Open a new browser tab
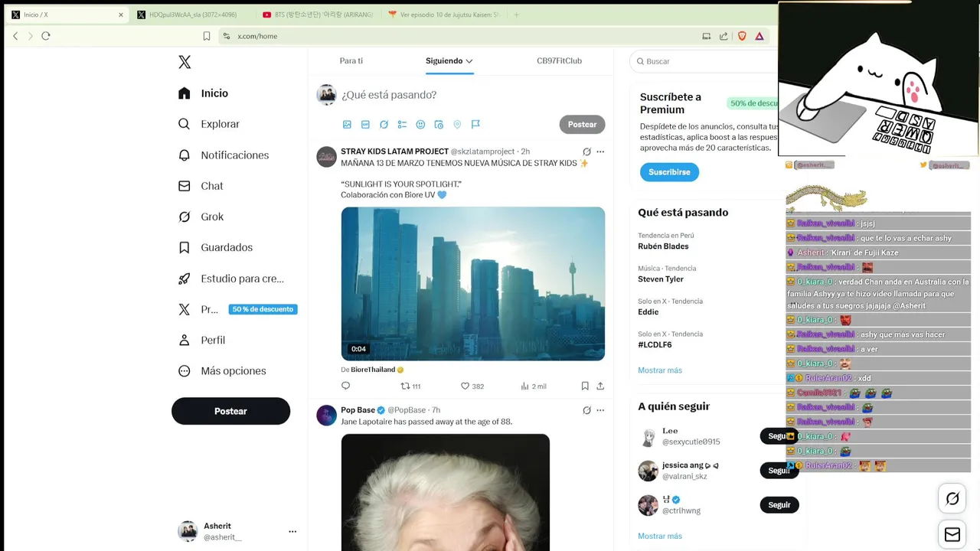The width and height of the screenshot is (980, 551). (x=516, y=15)
